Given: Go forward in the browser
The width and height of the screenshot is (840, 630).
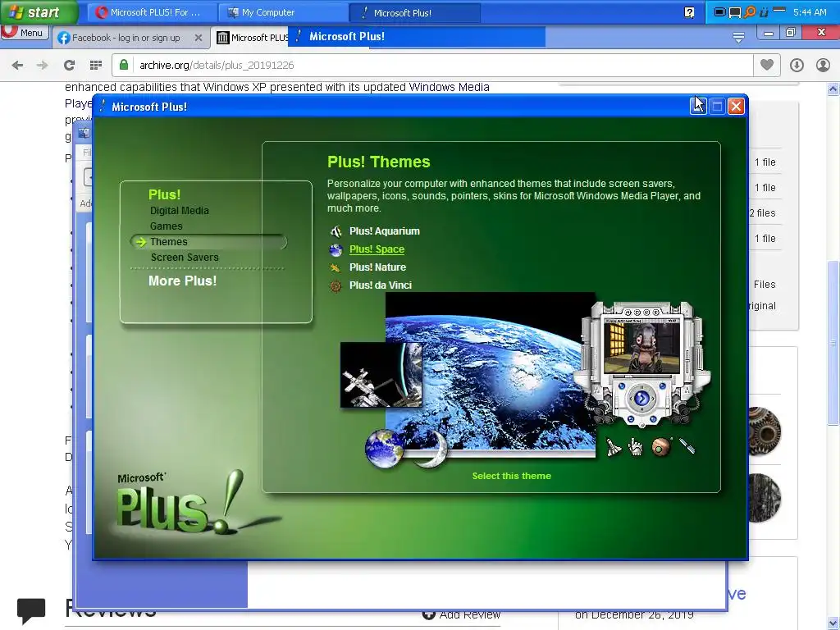Looking at the screenshot, I should click(x=43, y=66).
